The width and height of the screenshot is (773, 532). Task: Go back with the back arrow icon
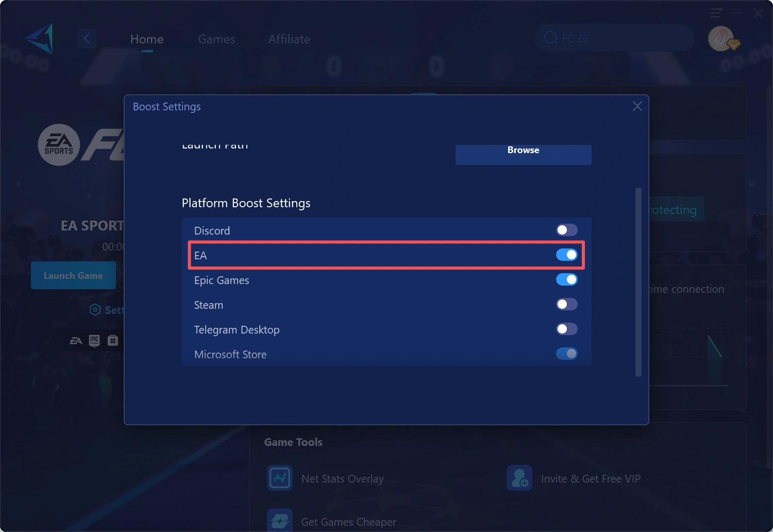(x=87, y=38)
